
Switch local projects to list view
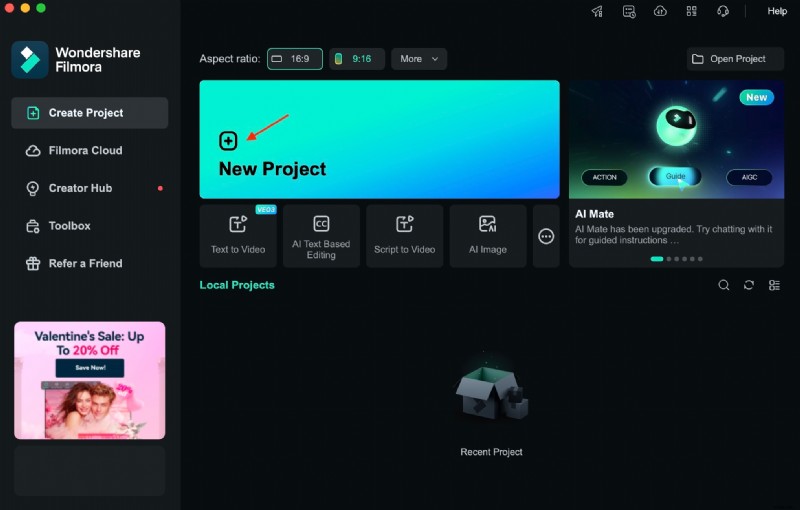774,285
